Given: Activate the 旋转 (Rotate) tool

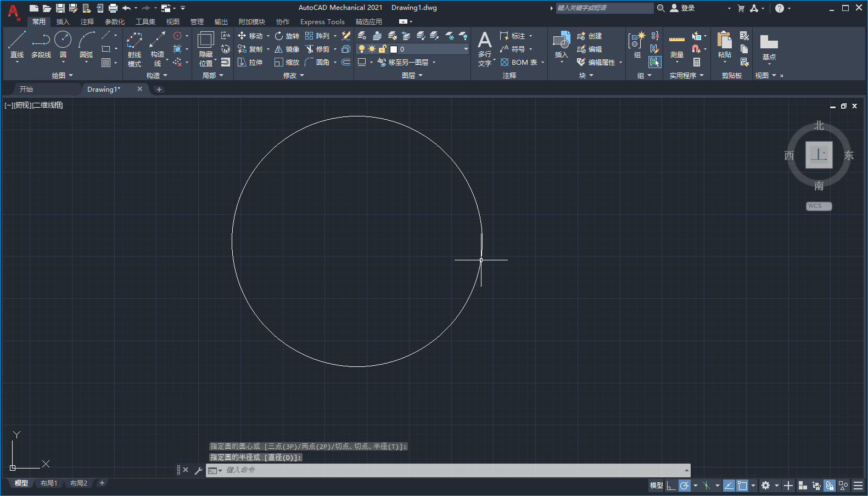Looking at the screenshot, I should click(x=287, y=36).
